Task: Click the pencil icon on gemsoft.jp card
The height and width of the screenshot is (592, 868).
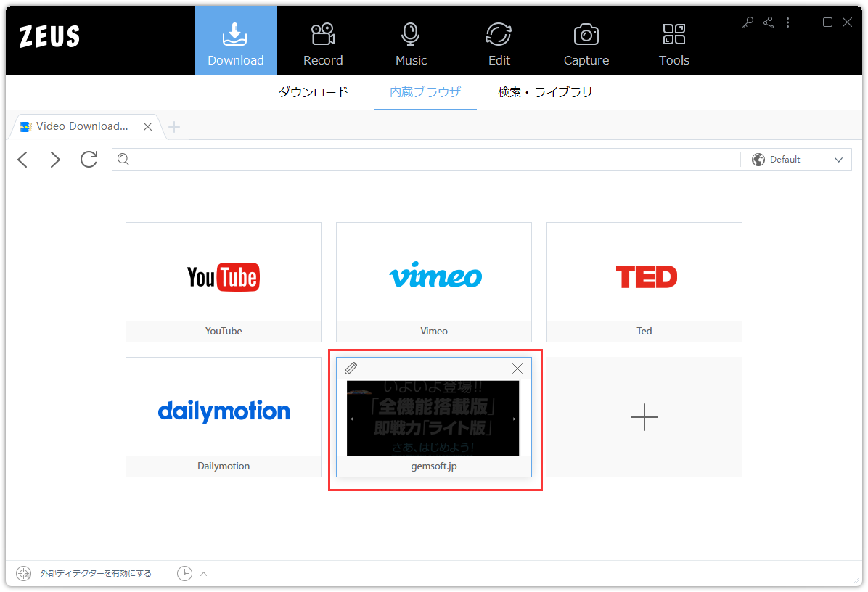Action: coord(351,369)
